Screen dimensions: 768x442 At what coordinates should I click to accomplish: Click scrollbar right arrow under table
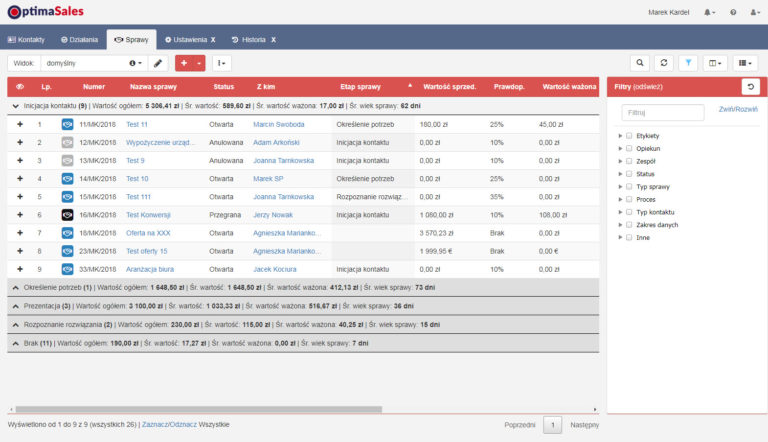[x=595, y=409]
